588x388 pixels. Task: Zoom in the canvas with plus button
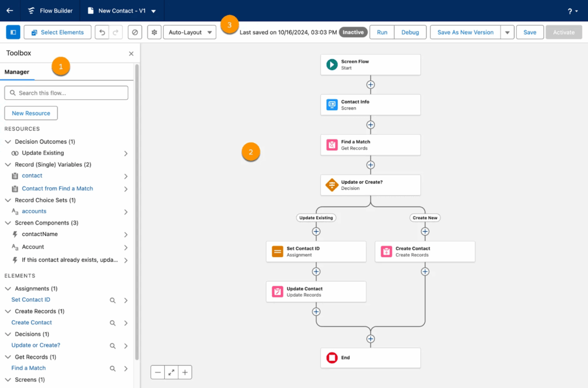click(185, 373)
